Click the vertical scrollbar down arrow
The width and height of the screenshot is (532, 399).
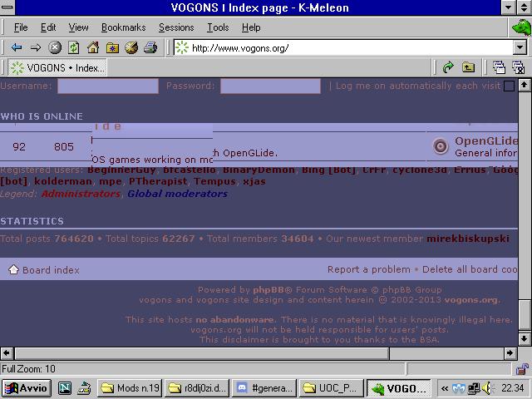(525, 338)
